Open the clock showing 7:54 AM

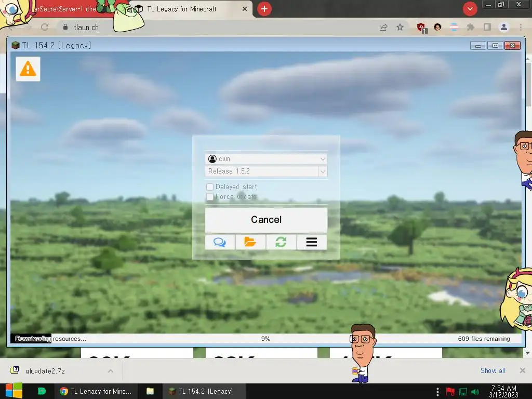pyautogui.click(x=504, y=391)
